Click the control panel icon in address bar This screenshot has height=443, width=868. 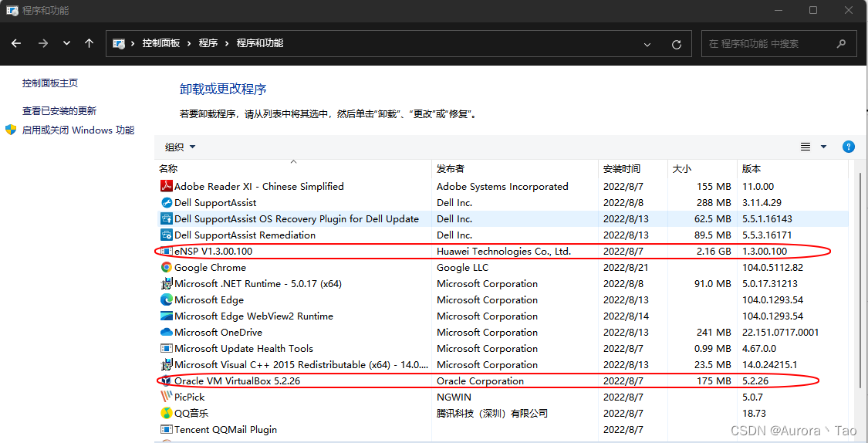119,43
